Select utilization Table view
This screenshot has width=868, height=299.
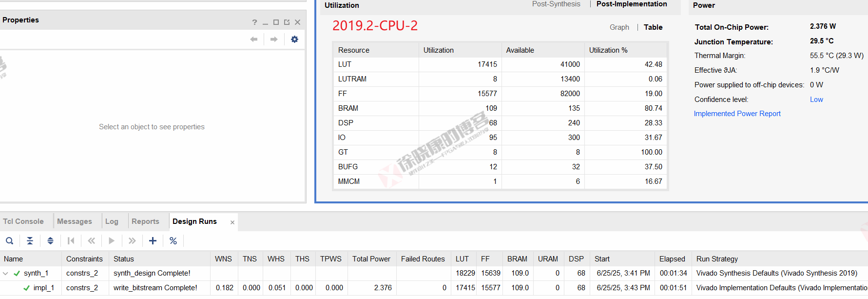coord(653,27)
